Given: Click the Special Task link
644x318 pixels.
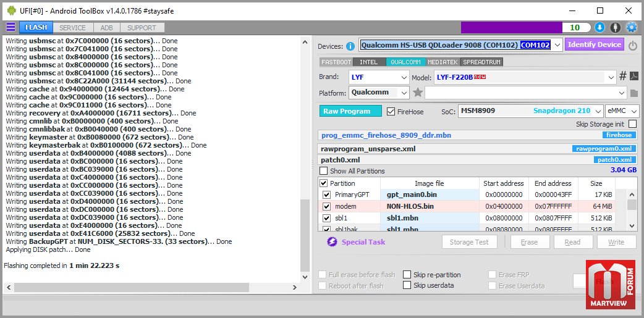Looking at the screenshot, I should coord(363,242).
